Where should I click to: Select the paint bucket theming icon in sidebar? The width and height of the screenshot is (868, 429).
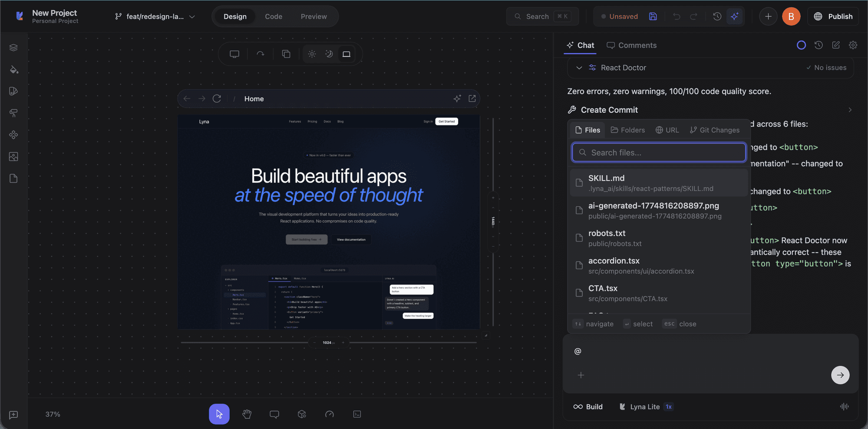(13, 69)
